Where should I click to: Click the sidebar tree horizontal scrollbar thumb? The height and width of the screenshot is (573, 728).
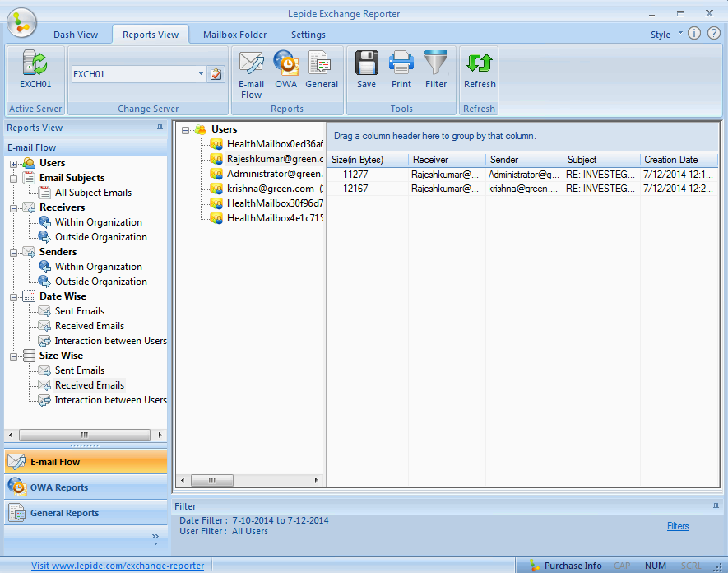coord(85,435)
